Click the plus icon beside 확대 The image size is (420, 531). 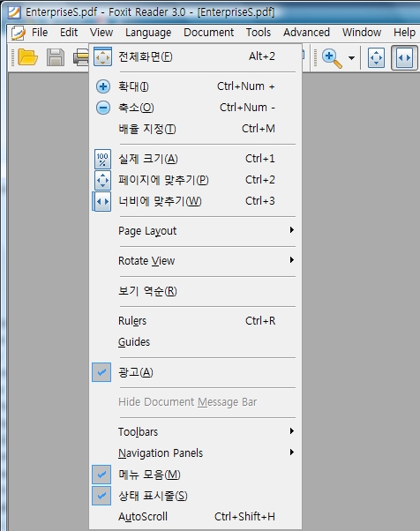[x=103, y=86]
